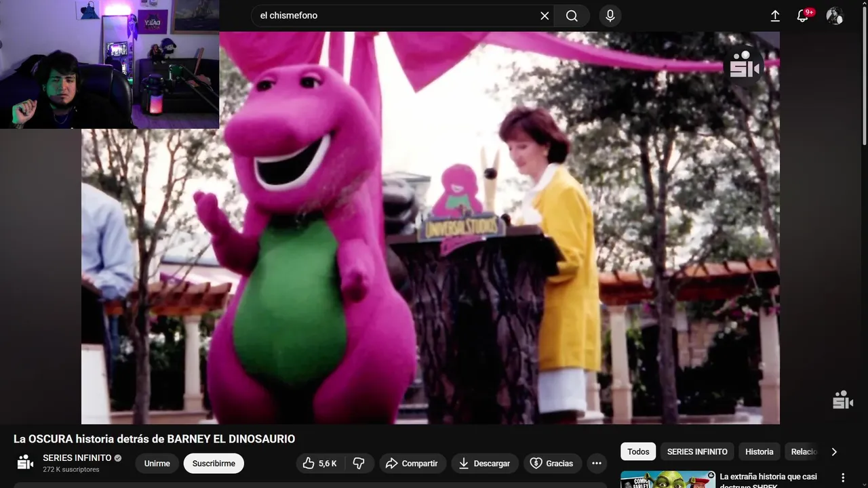Click the Unirme button
Screen dimensions: 868x488
coord(157,464)
